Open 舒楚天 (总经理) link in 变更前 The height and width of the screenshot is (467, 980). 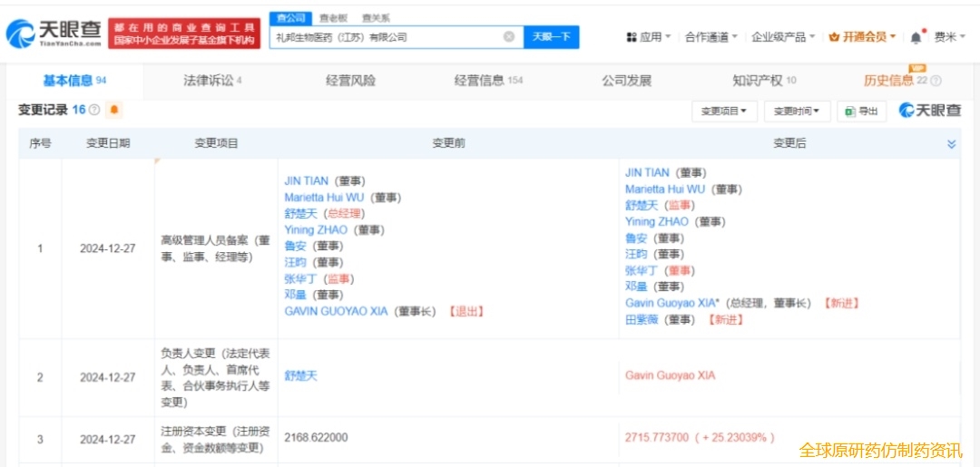(300, 213)
